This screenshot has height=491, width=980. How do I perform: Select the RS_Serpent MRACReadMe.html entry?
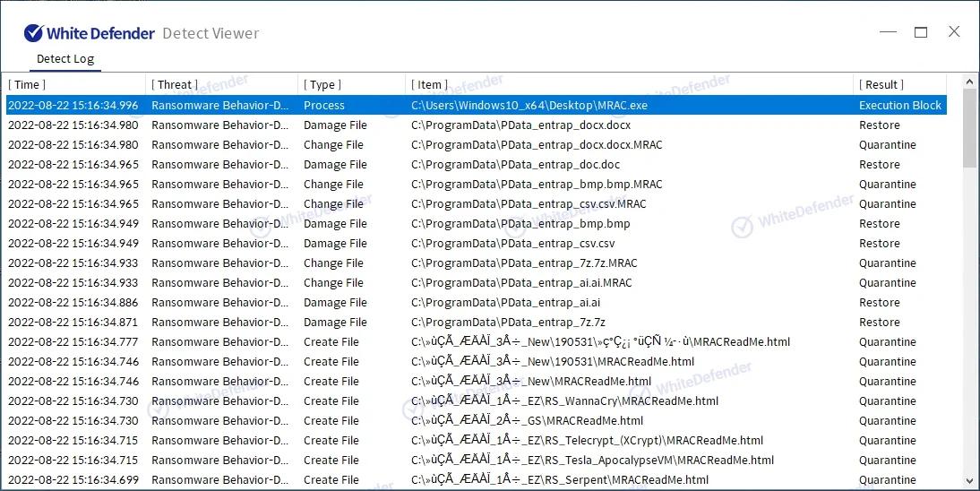point(560,480)
